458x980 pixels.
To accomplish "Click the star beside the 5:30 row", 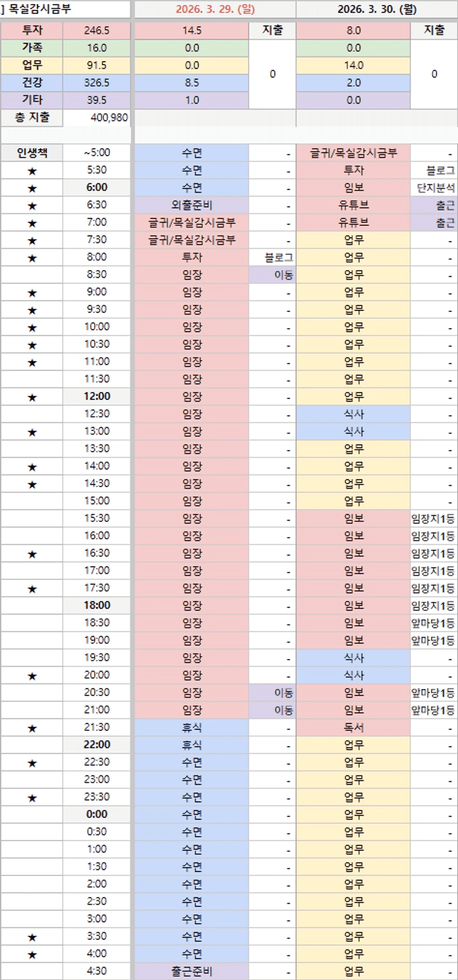I will (x=32, y=171).
